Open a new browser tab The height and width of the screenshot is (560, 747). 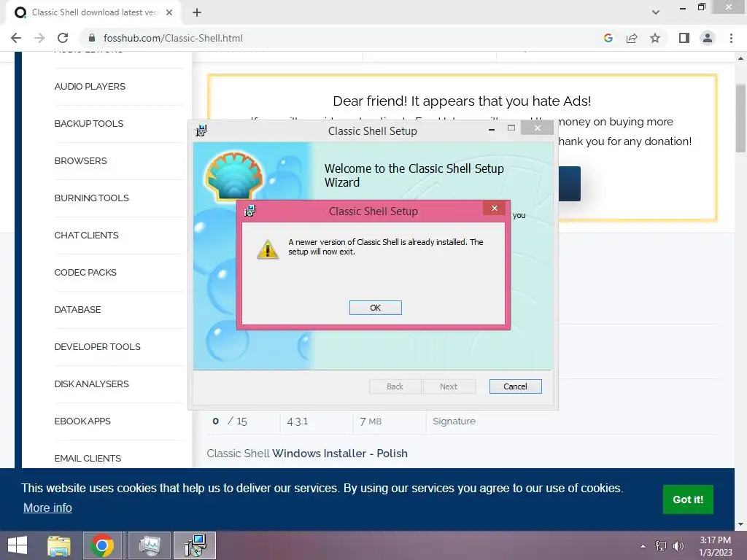tap(197, 12)
